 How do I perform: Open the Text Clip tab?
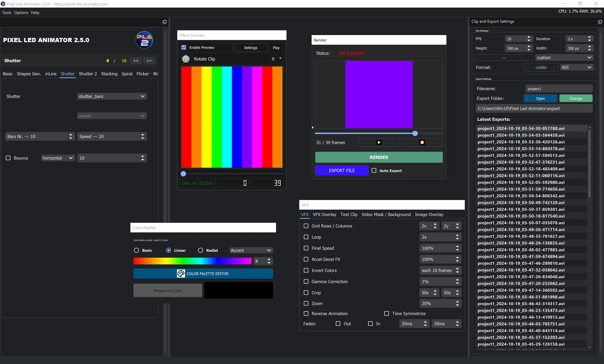(x=349, y=215)
